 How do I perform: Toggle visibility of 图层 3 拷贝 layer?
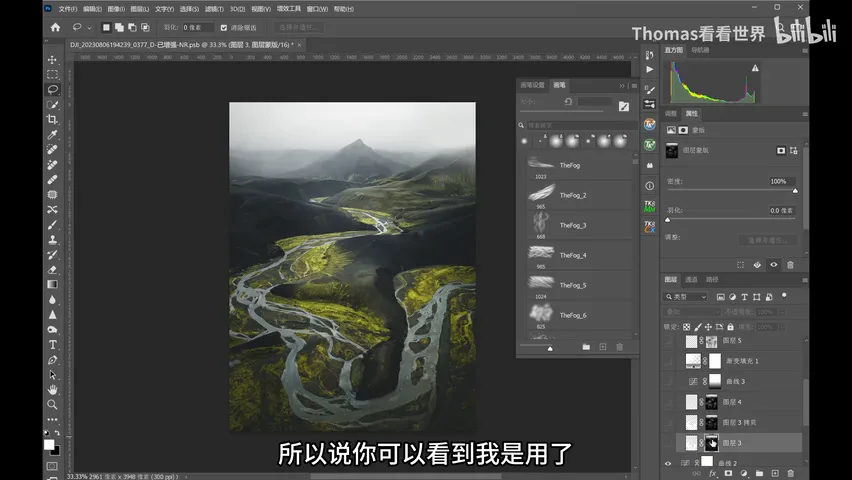click(x=668, y=422)
